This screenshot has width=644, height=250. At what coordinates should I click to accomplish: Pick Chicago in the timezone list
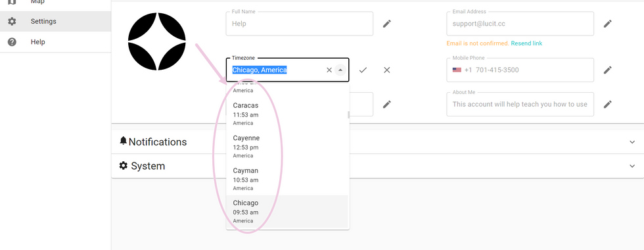[x=287, y=211]
